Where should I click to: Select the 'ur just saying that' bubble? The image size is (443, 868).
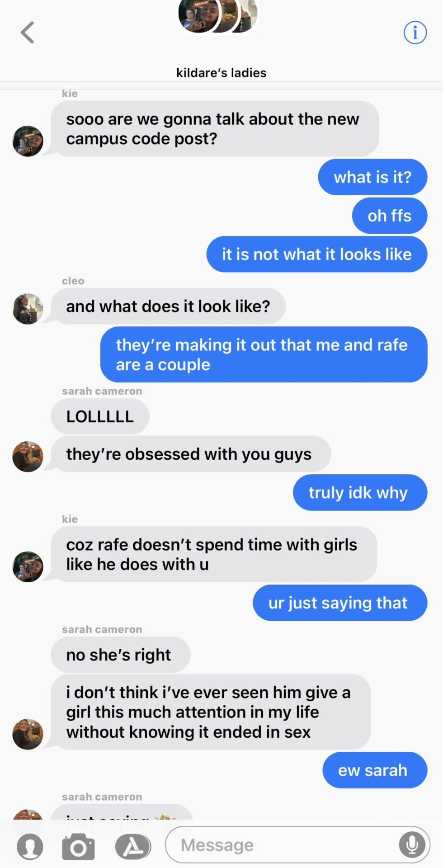click(x=340, y=603)
